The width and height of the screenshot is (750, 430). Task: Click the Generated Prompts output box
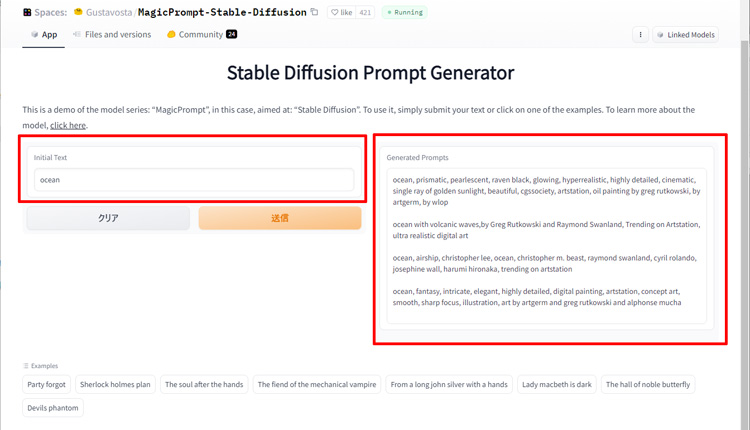546,246
